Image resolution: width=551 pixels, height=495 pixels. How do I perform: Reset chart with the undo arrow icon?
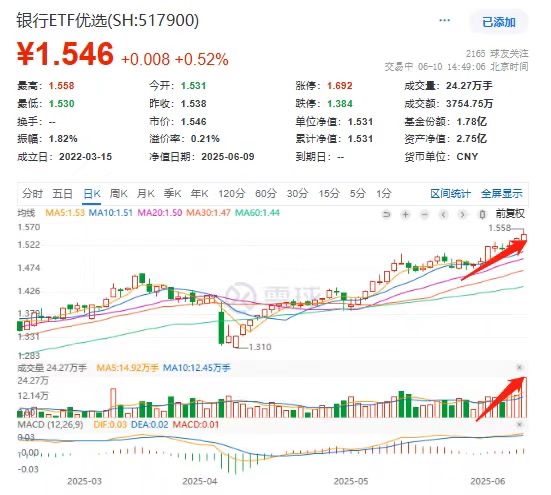tap(387, 214)
